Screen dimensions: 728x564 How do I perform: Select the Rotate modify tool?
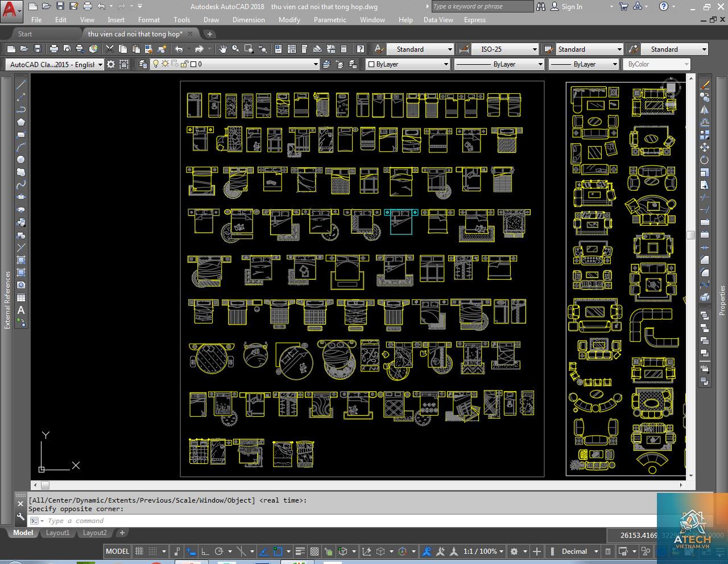[705, 160]
